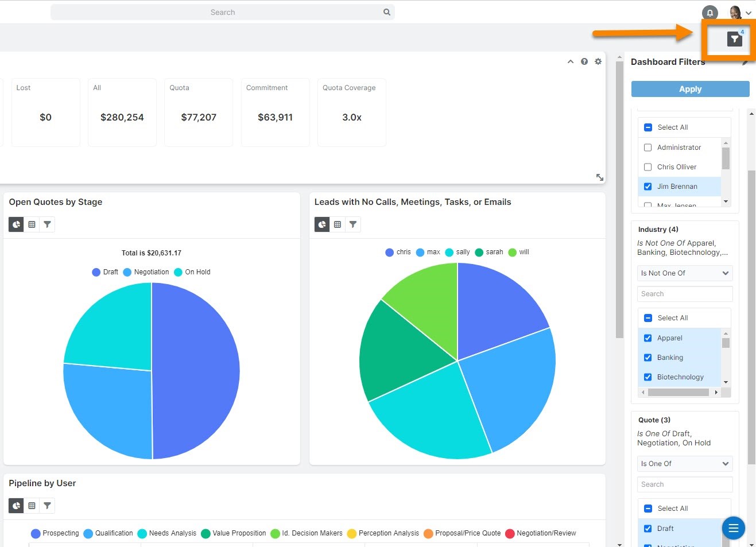
Task: Click the Search input field at the top
Action: click(223, 11)
